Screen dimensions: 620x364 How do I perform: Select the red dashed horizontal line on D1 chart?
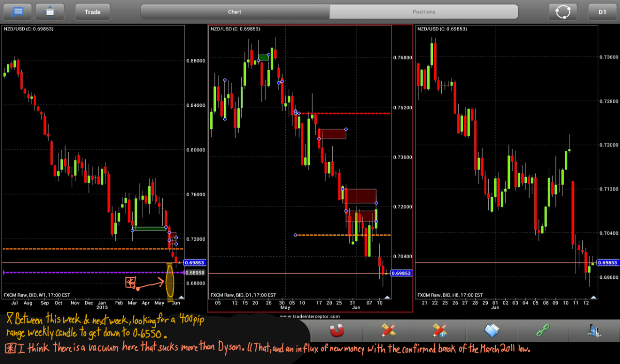tap(344, 113)
